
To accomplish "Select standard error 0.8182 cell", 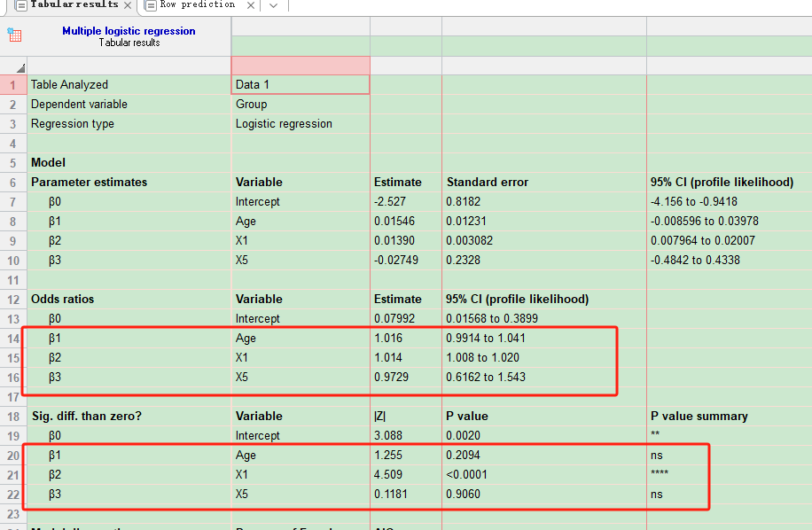I will point(543,202).
